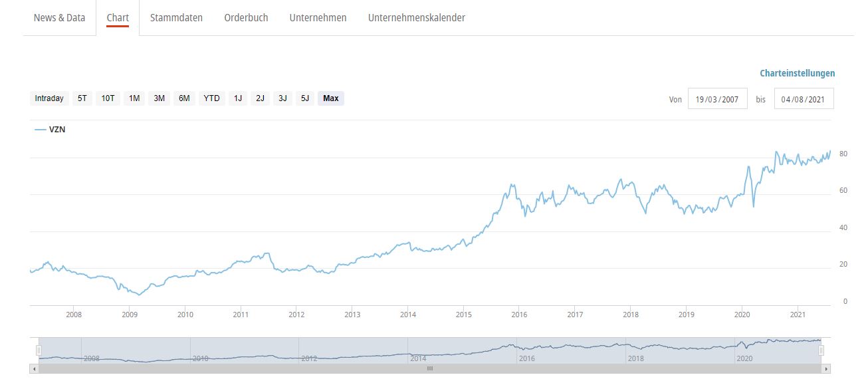Click the left range handle of navigator
The width and height of the screenshot is (868, 389).
point(39,350)
